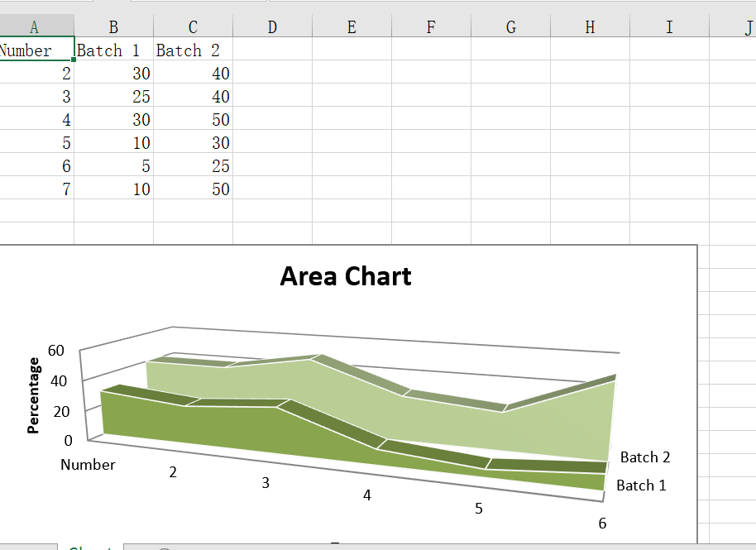This screenshot has height=550, width=756.
Task: Click the 'Percentage' axis title
Action: click(x=33, y=395)
